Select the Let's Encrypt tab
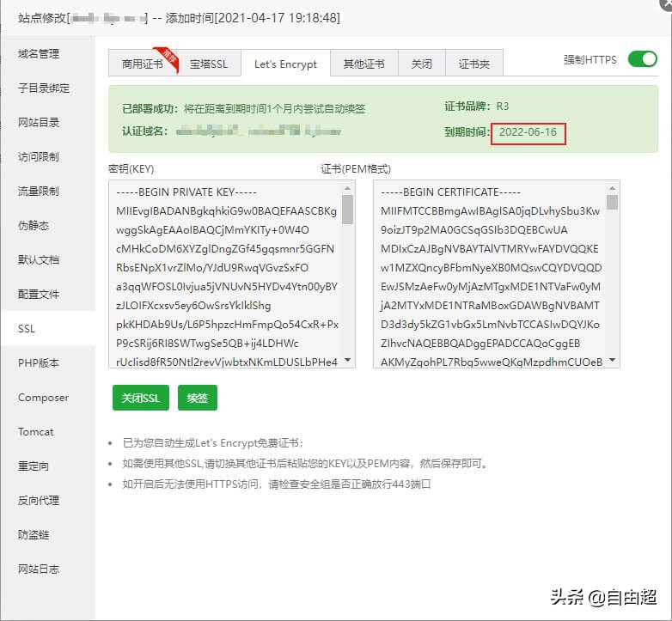This screenshot has width=672, height=621. tap(285, 64)
